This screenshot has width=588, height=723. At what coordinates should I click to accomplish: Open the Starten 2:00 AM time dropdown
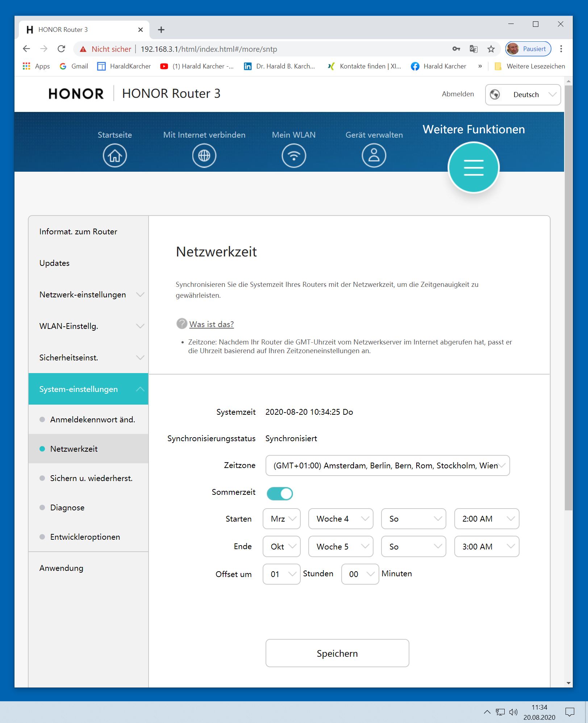[487, 519]
